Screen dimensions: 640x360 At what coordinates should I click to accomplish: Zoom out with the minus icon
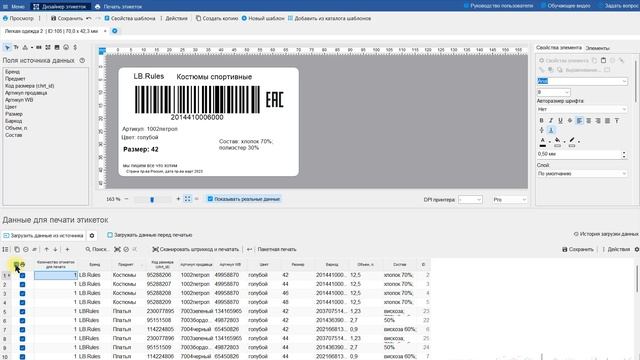pyautogui.click(x=126, y=199)
